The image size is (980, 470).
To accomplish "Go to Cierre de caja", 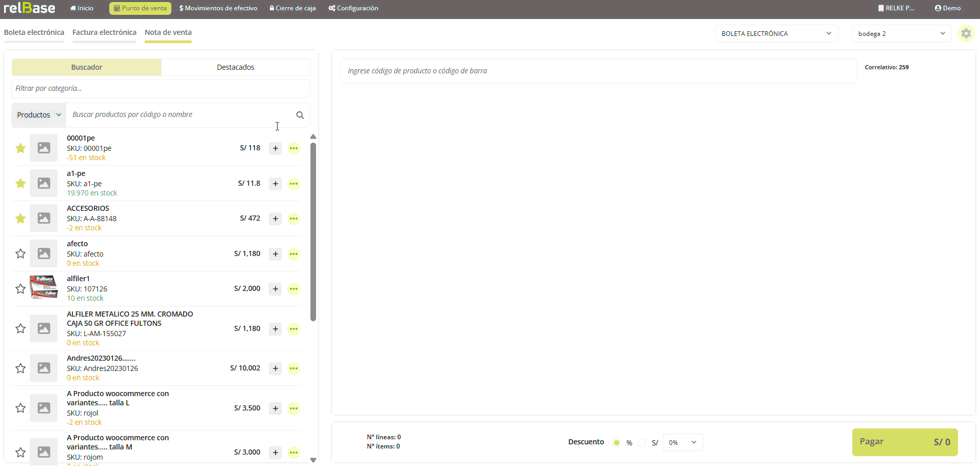I will 292,8.
